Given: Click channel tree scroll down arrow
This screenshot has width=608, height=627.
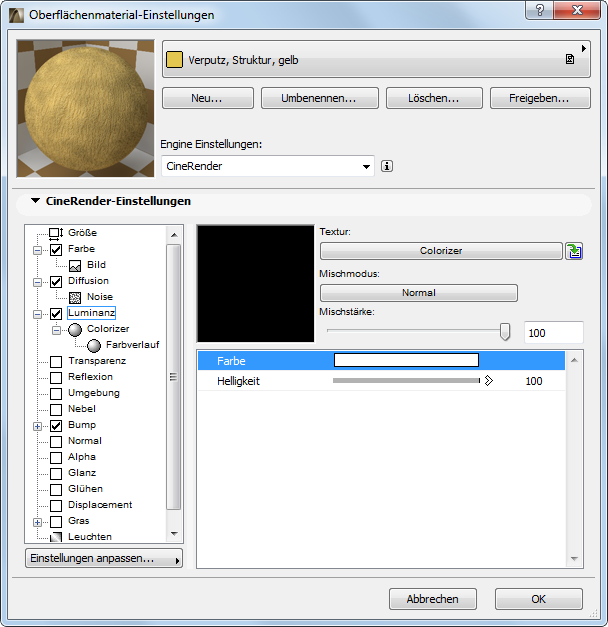Looking at the screenshot, I should pos(174,534).
